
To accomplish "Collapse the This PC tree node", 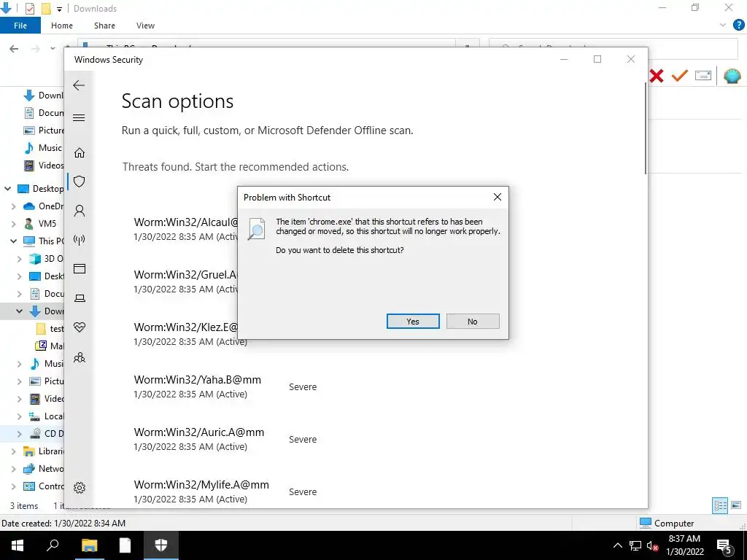I will [13, 241].
